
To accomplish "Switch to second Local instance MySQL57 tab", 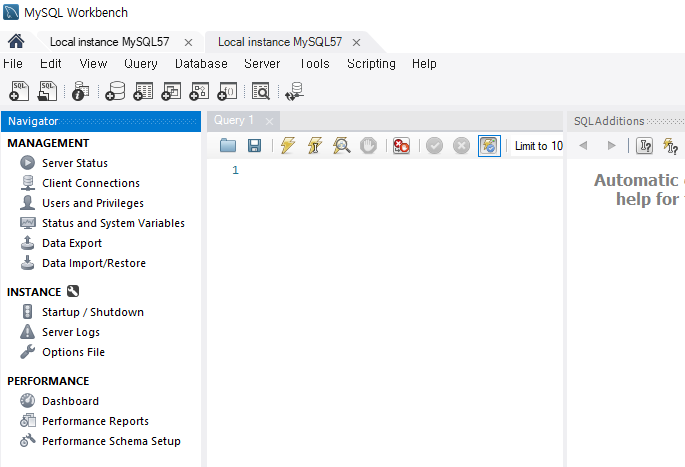I will point(280,42).
